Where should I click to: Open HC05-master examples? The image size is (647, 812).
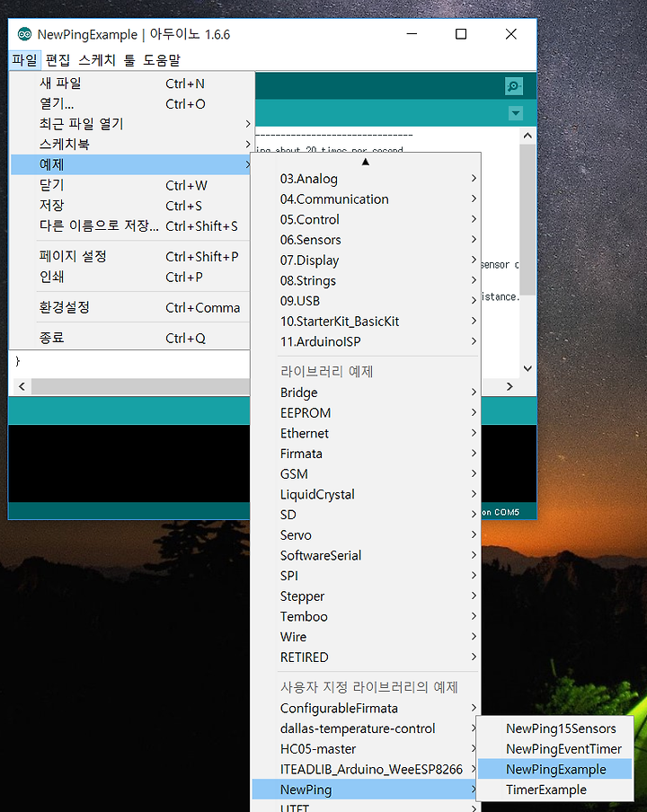(366, 749)
